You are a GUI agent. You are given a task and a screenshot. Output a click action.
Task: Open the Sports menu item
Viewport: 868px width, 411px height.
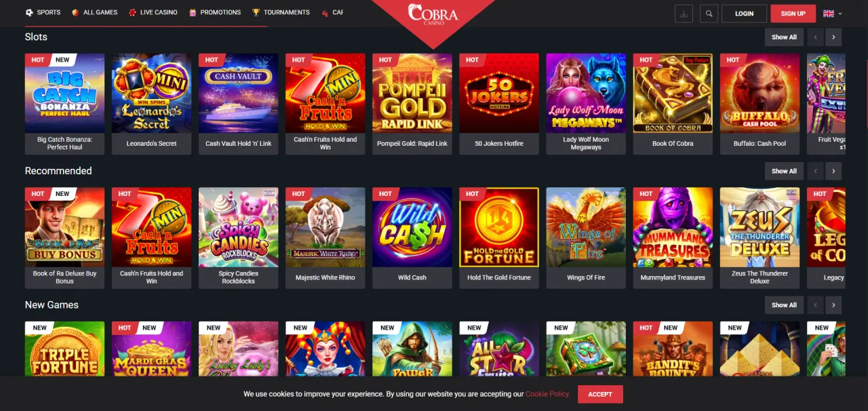[x=43, y=12]
